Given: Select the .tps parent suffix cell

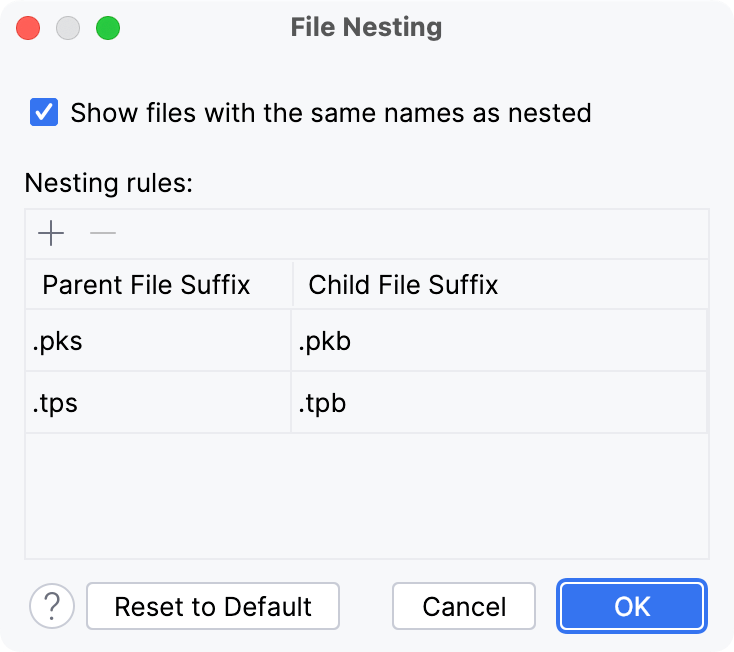Looking at the screenshot, I should click(158, 403).
